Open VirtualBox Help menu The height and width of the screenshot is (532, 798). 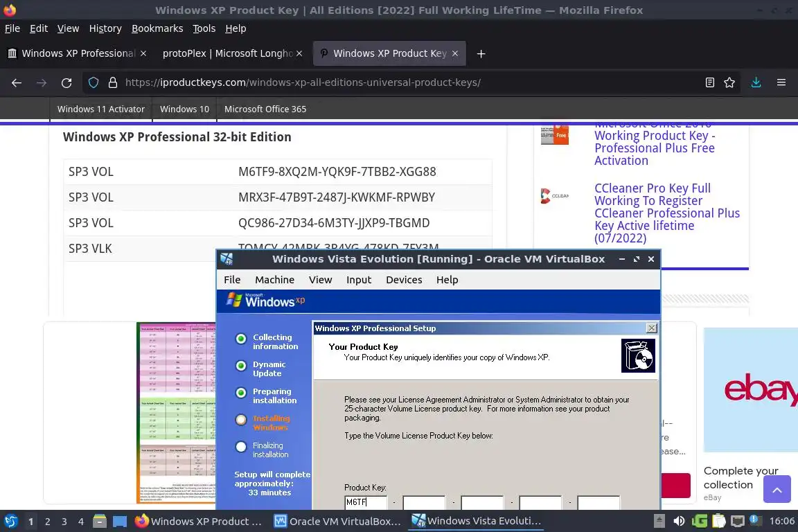point(447,280)
